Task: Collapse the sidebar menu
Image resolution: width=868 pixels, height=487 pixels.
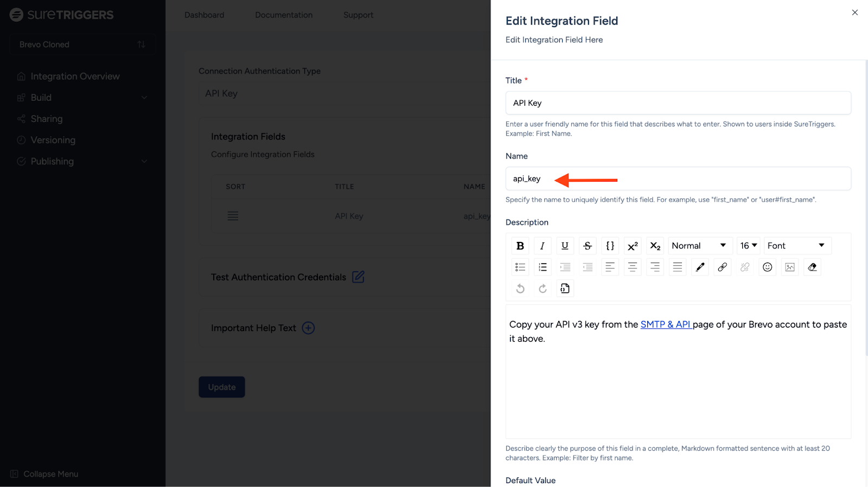Action: coord(44,474)
